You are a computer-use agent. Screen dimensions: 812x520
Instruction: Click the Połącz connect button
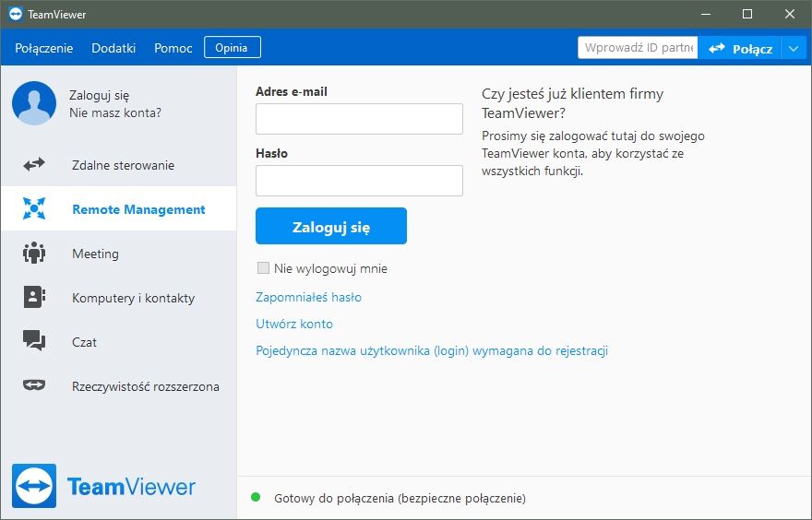tap(739, 49)
